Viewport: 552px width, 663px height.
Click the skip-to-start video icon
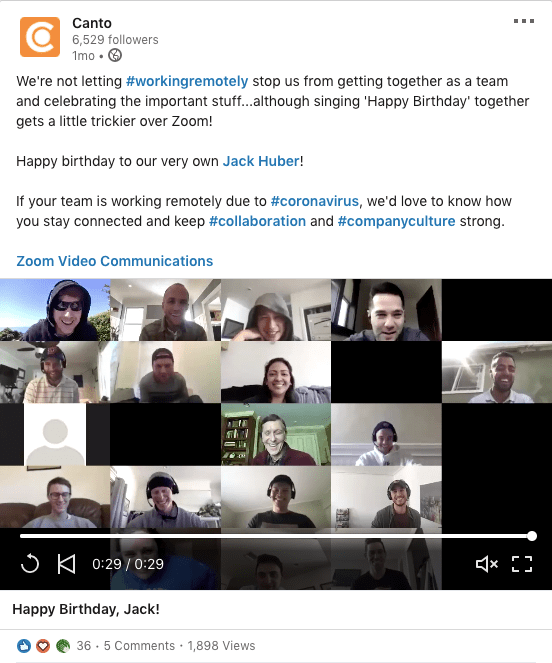pyautogui.click(x=66, y=564)
